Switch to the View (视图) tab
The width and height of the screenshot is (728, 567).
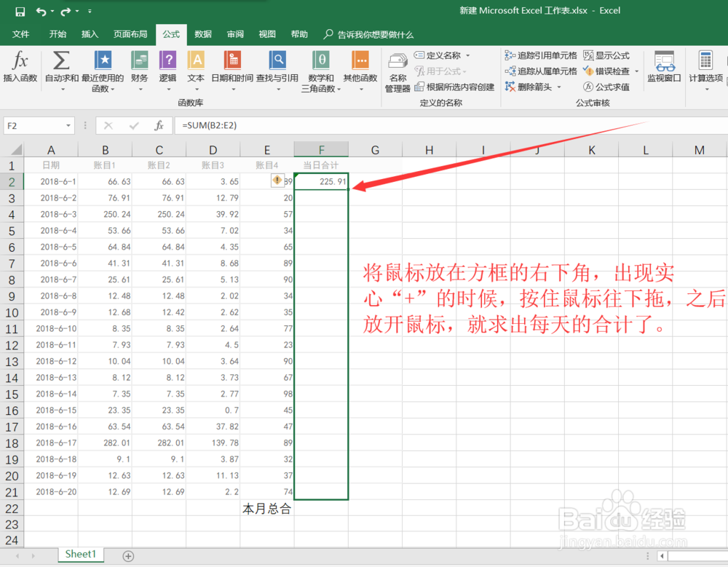(267, 34)
